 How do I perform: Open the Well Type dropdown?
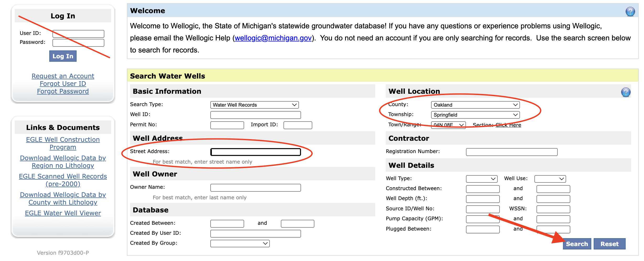coord(482,179)
